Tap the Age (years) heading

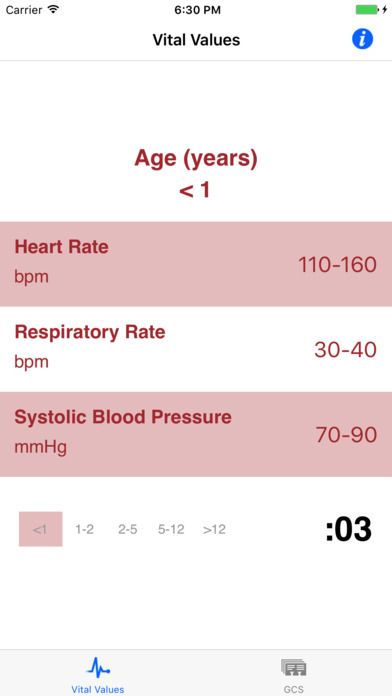196,158
